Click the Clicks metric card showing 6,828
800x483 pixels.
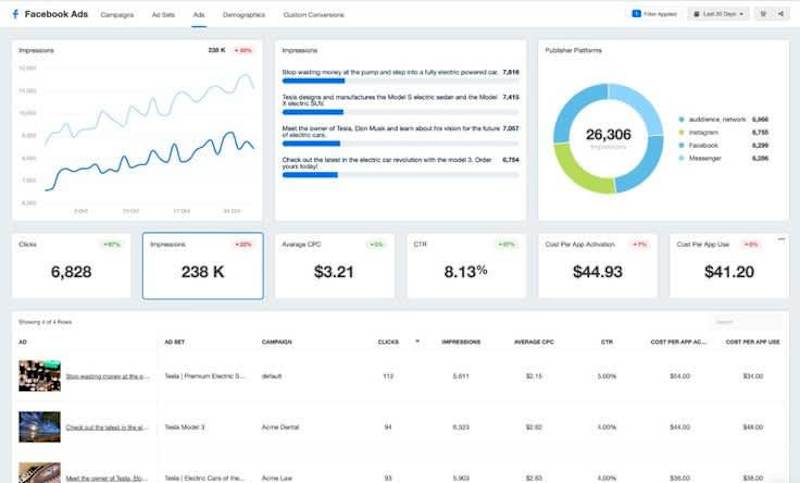point(71,266)
